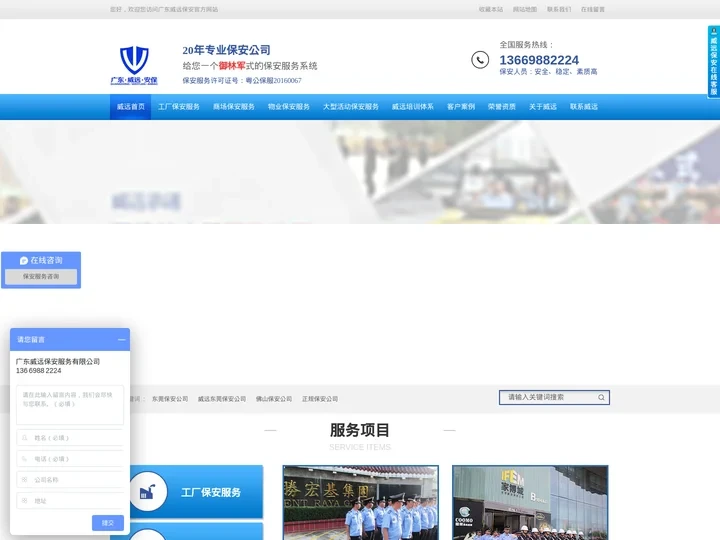
Task: Click the 正规保安公司 keyword link
Action: tap(320, 399)
